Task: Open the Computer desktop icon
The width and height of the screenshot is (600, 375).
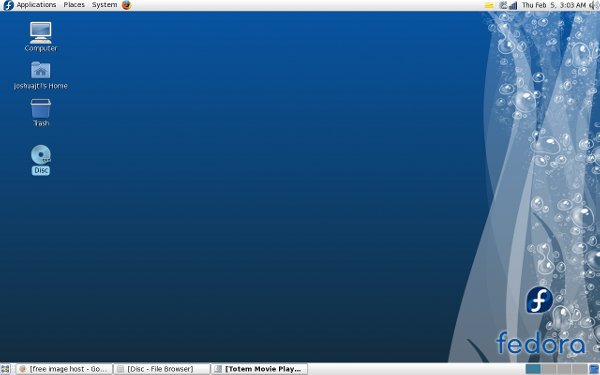Action: coord(41,36)
